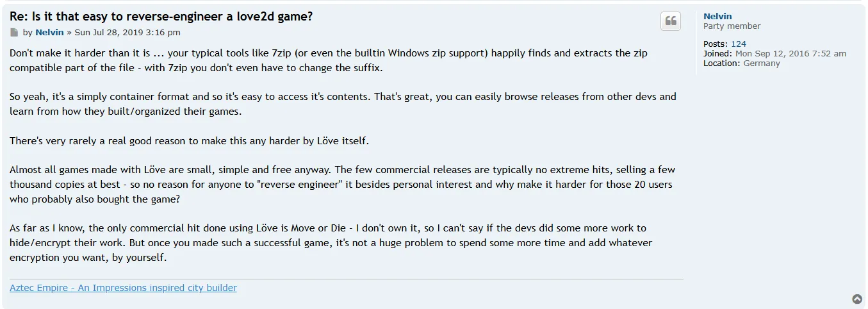Open author Nelvin link in the byline
This screenshot has height=309, width=868.
tap(49, 32)
